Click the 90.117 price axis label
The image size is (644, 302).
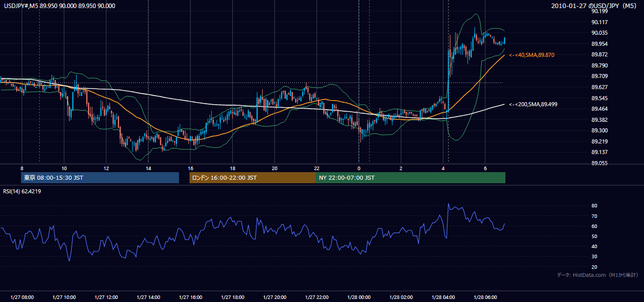click(x=599, y=22)
